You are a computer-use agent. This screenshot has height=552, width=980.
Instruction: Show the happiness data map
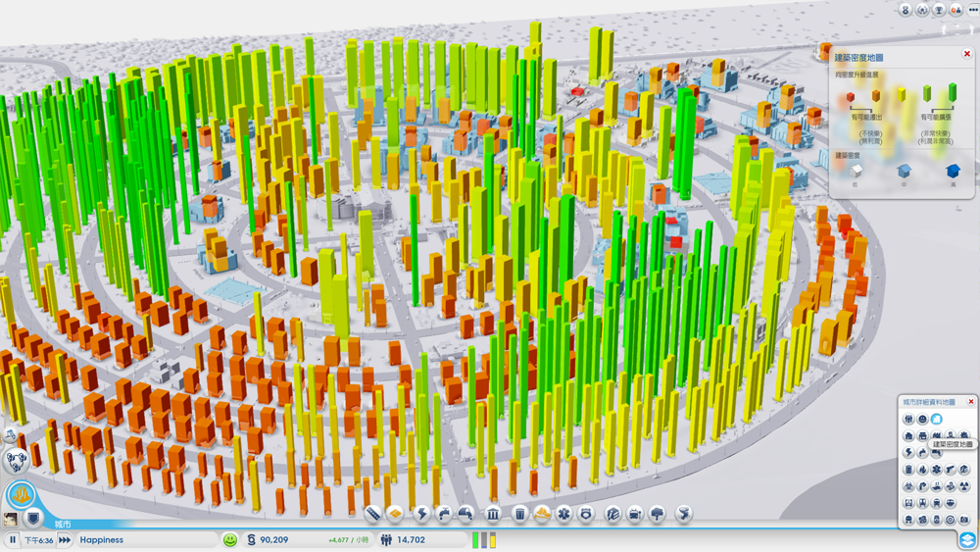922,419
